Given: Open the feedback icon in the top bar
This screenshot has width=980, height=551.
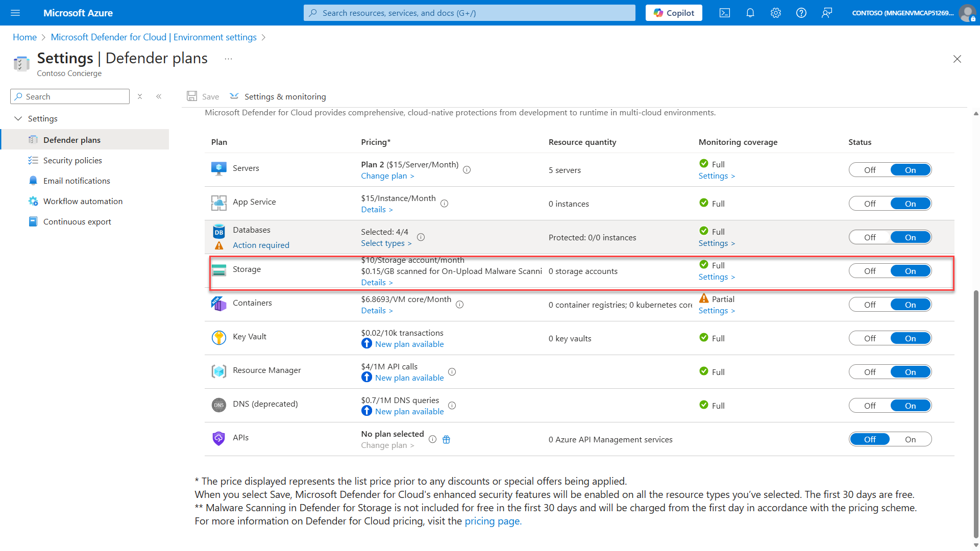Looking at the screenshot, I should point(827,13).
